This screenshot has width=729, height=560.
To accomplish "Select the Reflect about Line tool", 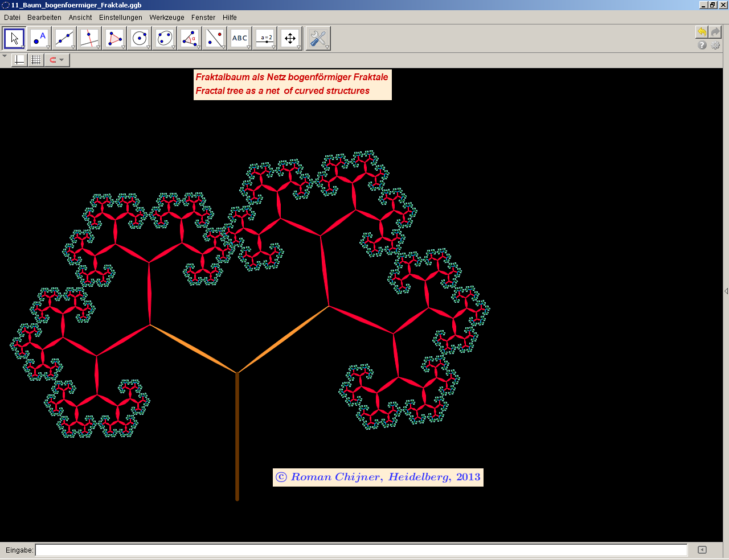I will point(215,39).
